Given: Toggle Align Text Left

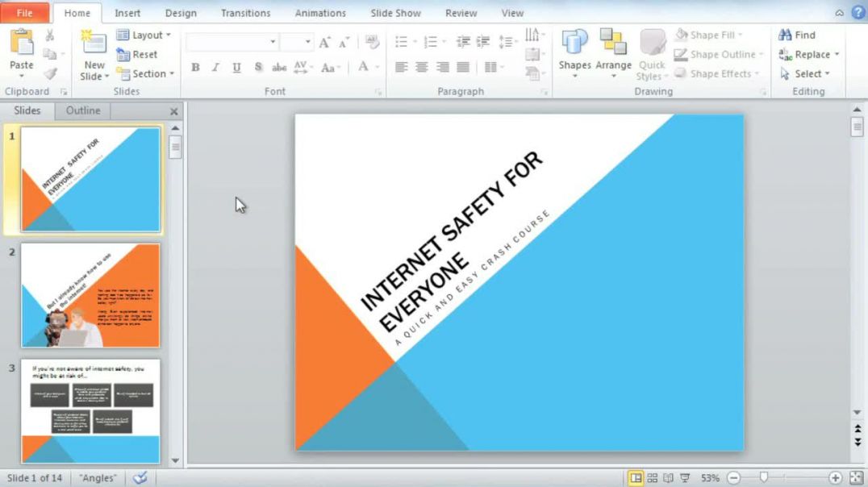Looking at the screenshot, I should [x=402, y=68].
